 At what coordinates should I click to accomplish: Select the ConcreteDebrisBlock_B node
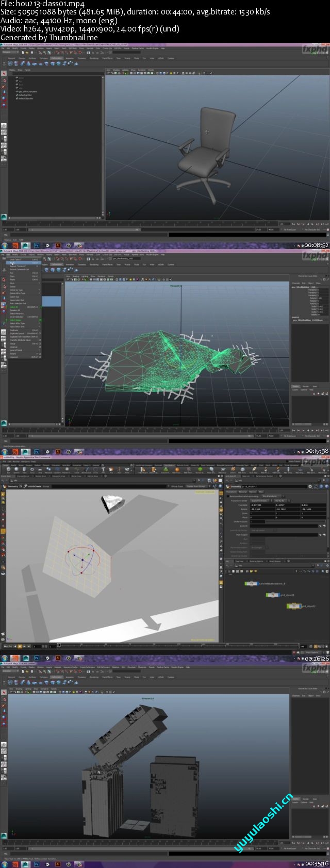[251, 583]
